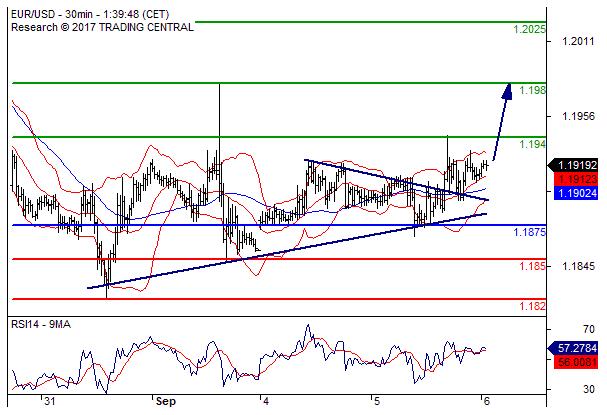Click the RSI moving average tag 56.0081
The height and width of the screenshot is (415, 607).
click(x=576, y=362)
